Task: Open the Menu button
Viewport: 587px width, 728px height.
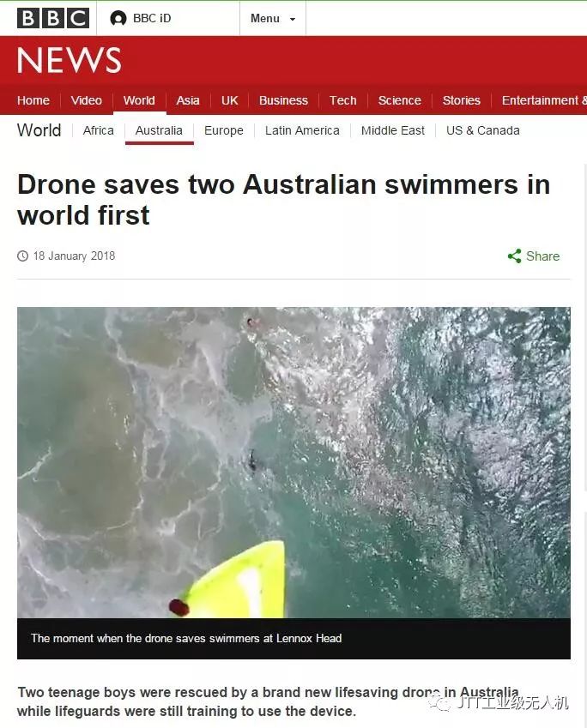Action: click(273, 19)
